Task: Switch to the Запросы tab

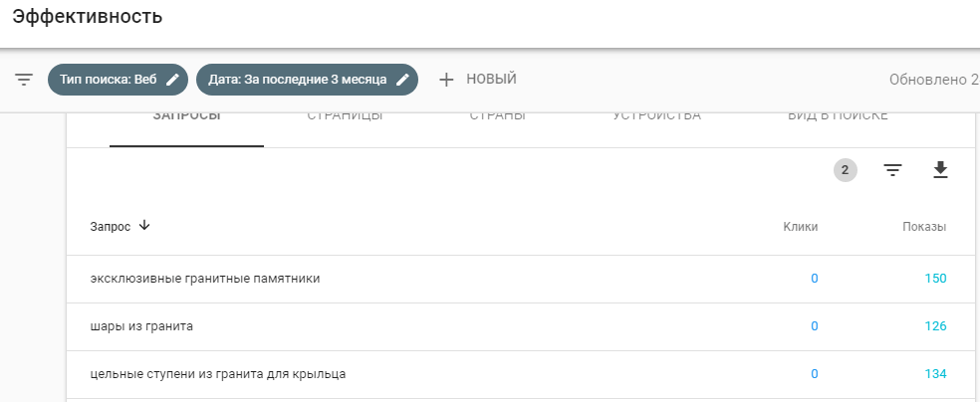Action: pyautogui.click(x=186, y=117)
